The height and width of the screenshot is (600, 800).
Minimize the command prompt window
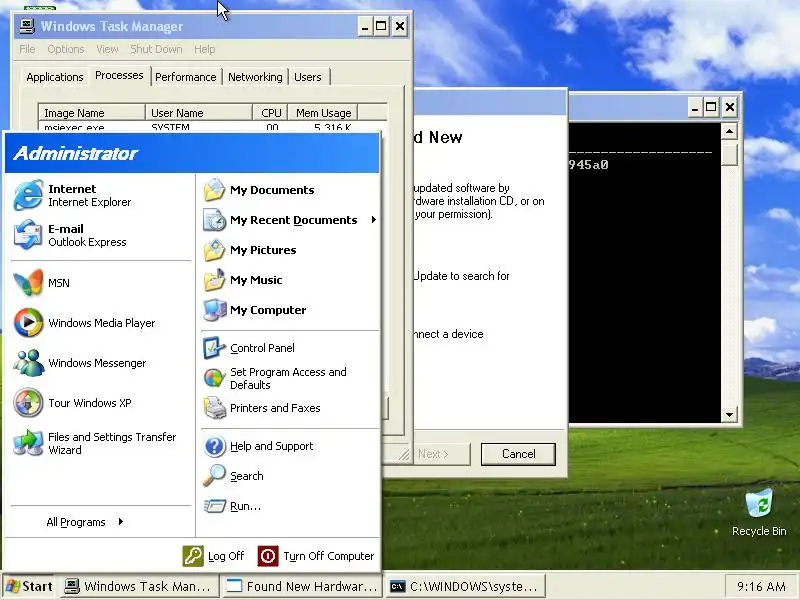pyautogui.click(x=694, y=107)
